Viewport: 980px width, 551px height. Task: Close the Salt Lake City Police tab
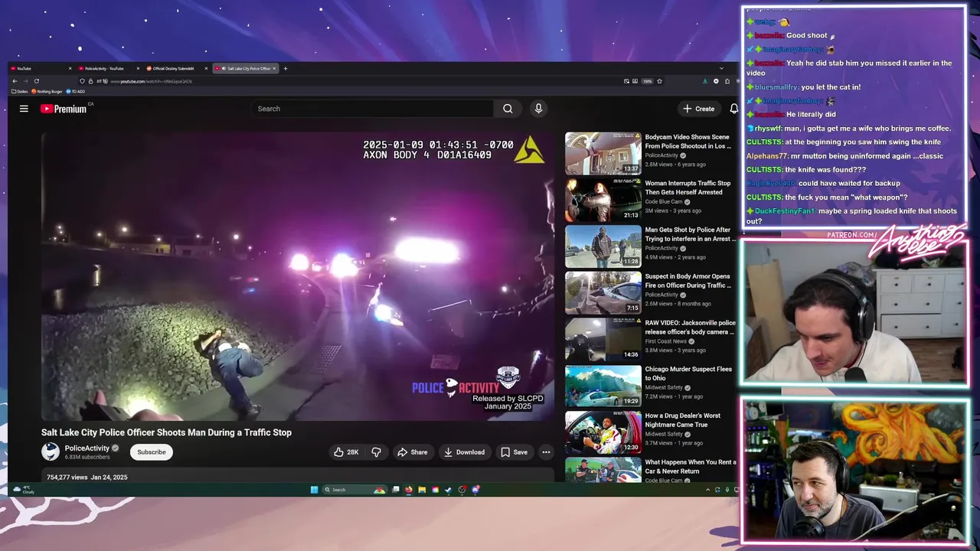pos(274,68)
